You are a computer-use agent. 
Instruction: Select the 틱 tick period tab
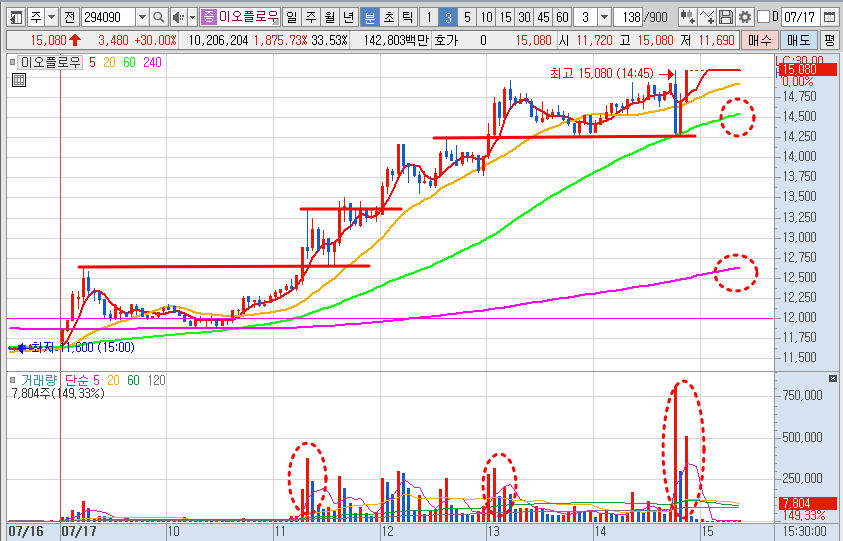(408, 18)
